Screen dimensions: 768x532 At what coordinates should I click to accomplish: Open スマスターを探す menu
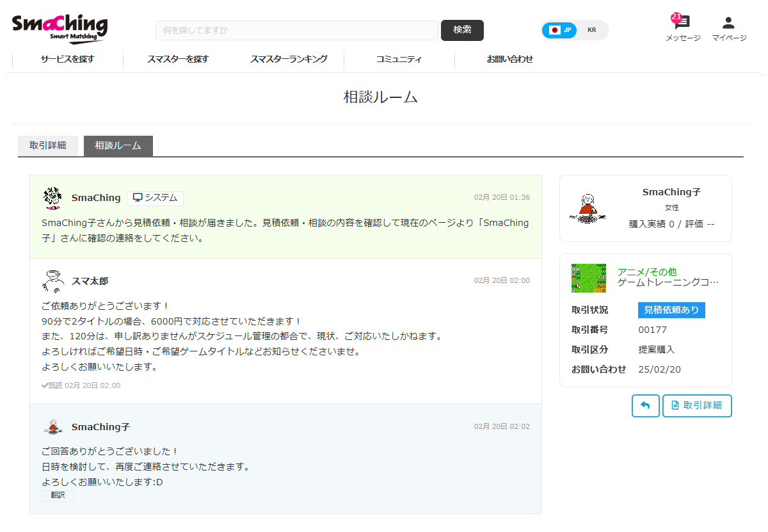point(178,60)
